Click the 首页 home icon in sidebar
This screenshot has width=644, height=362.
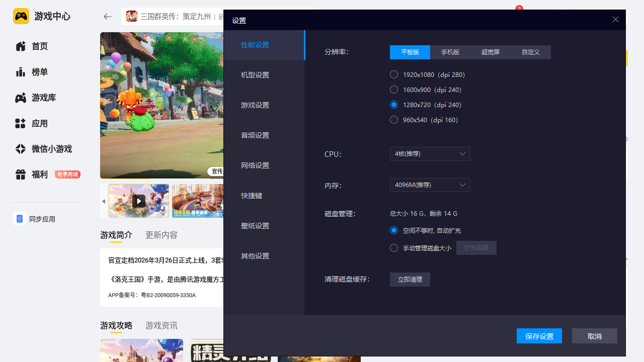pos(21,46)
